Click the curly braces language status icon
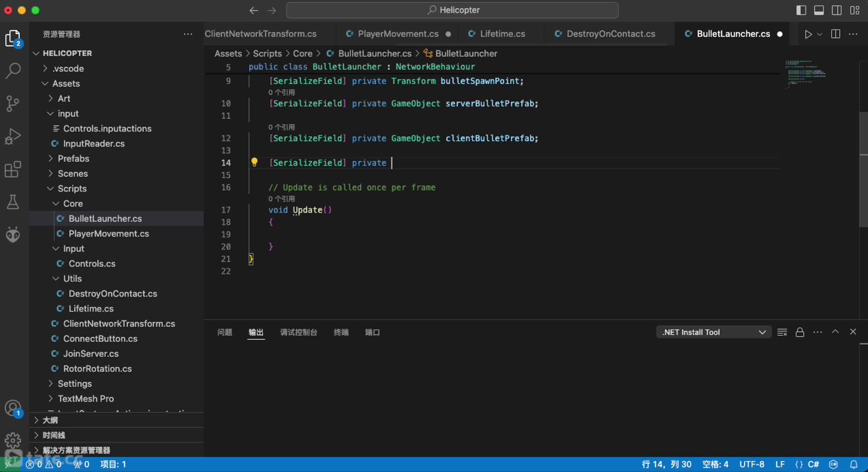 point(799,464)
